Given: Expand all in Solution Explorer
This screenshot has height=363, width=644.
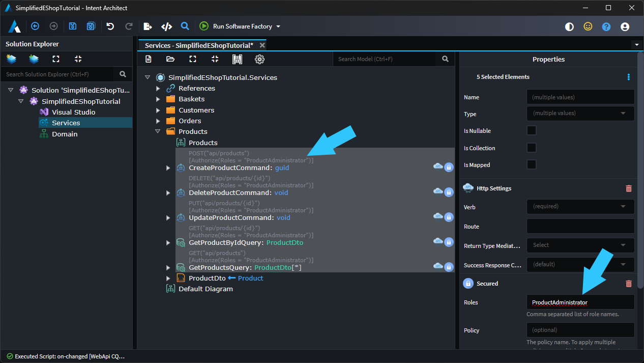Looking at the screenshot, I should point(56,59).
